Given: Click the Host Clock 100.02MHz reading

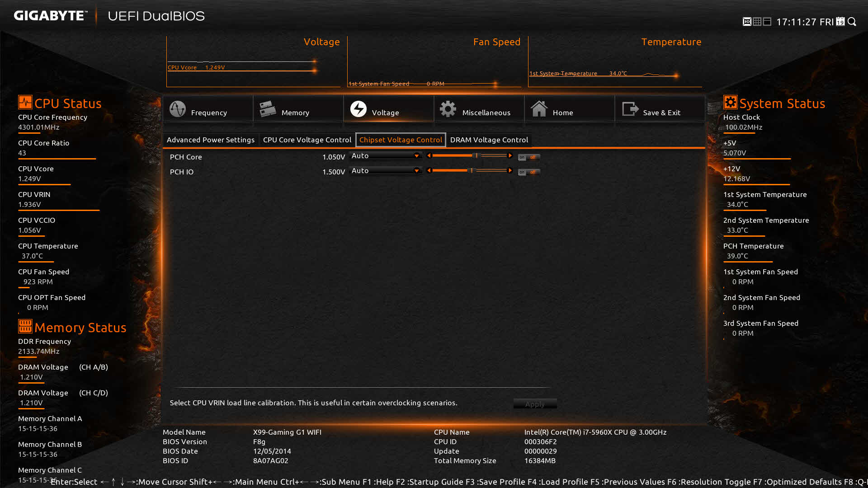Looking at the screenshot, I should pos(744,127).
